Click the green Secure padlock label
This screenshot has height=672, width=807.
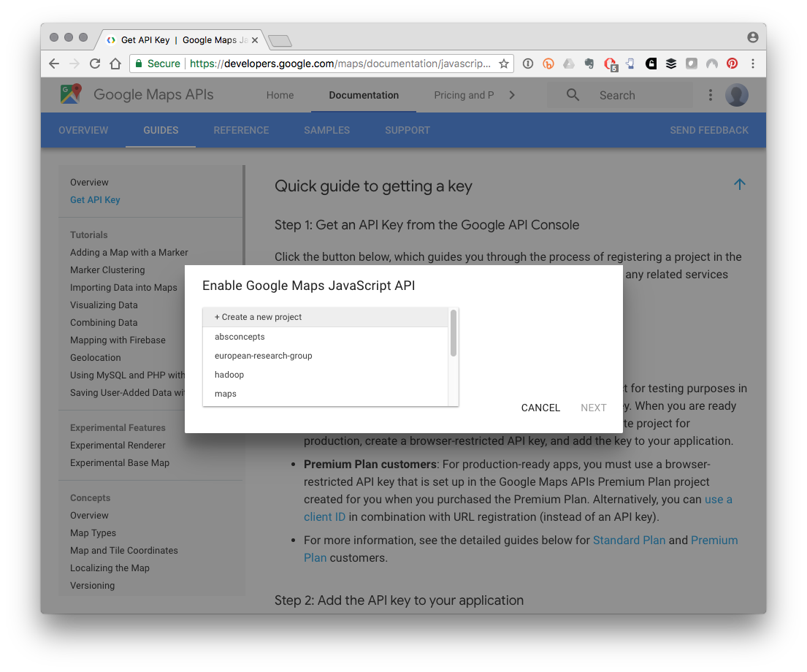coord(158,64)
